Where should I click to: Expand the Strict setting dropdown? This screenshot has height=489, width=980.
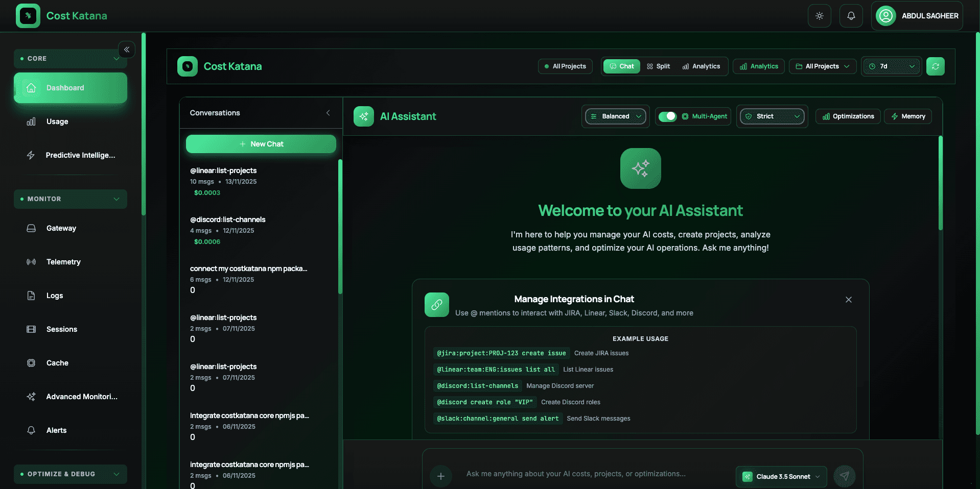click(x=772, y=116)
